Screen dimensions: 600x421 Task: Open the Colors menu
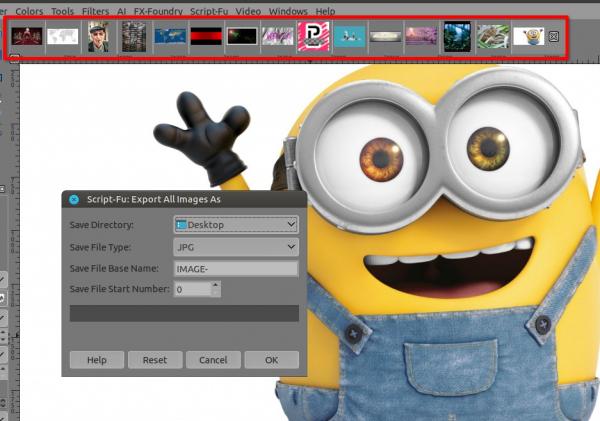pos(29,11)
